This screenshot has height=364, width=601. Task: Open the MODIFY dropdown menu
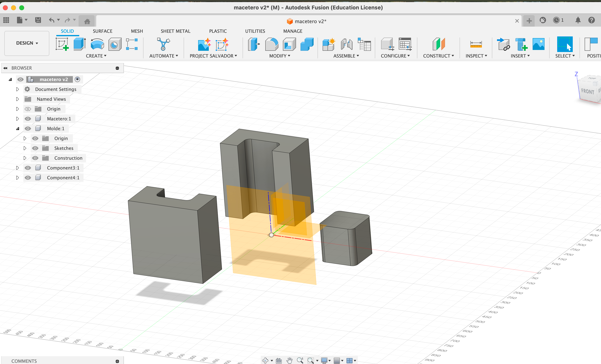click(280, 56)
